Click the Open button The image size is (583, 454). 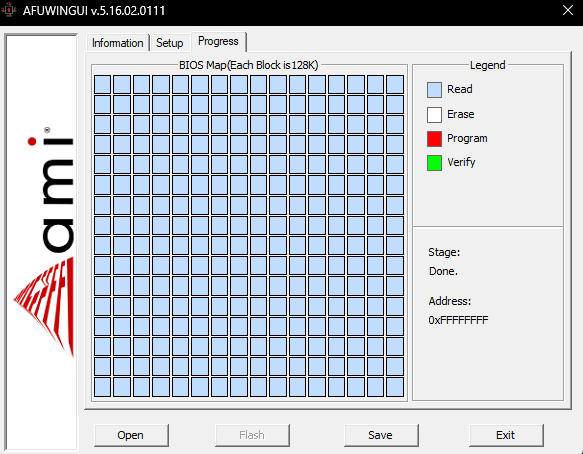tap(131, 435)
